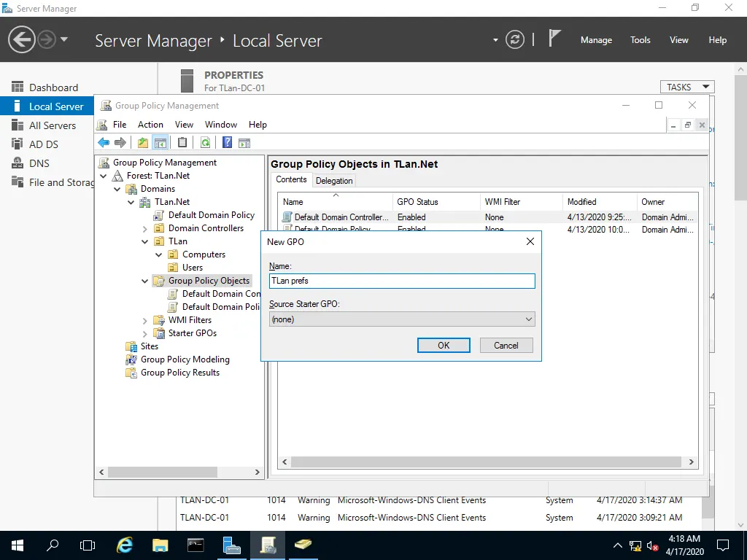
Task: Open Action menu in Group Policy Management
Action: [150, 124]
